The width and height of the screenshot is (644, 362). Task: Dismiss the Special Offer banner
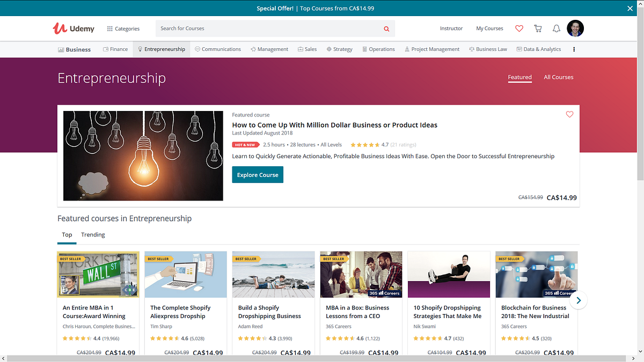click(630, 8)
